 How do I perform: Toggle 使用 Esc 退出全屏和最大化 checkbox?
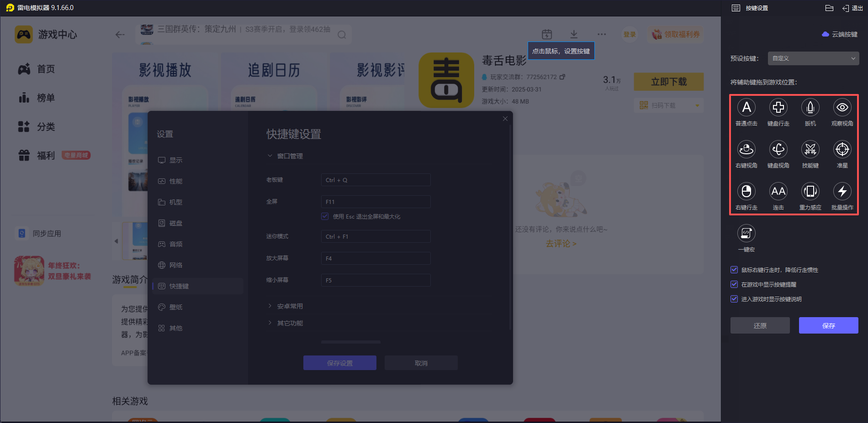325,216
